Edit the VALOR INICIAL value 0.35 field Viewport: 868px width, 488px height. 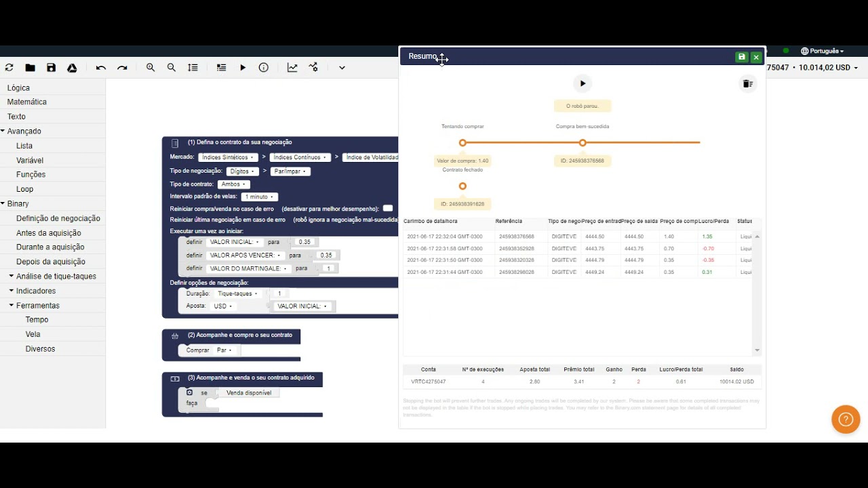tap(304, 242)
